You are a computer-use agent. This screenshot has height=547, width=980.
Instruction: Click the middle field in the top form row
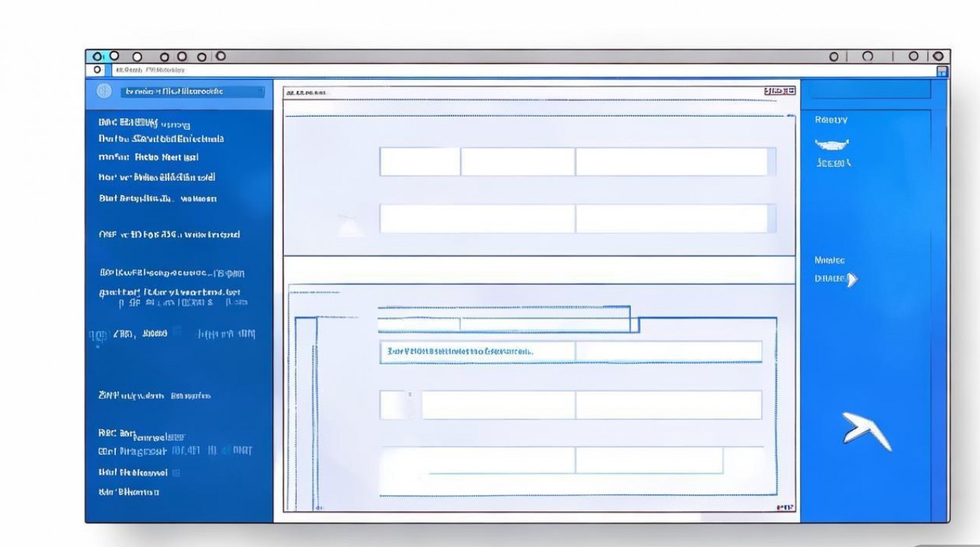point(518,162)
